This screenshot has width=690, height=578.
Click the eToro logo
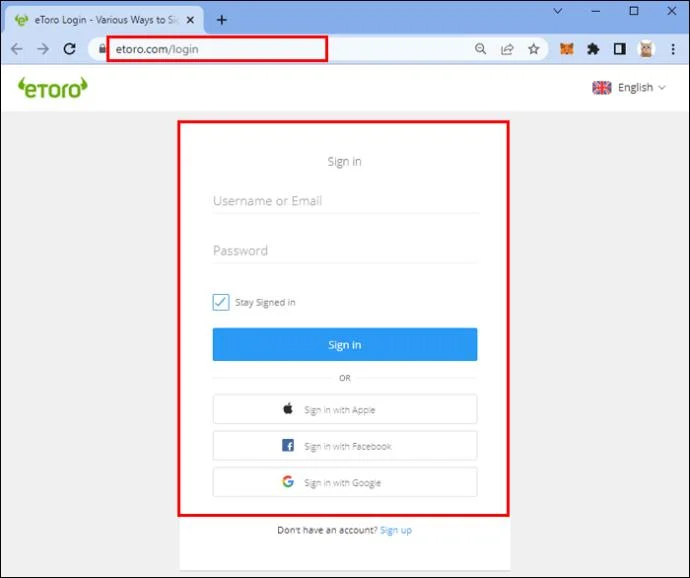(52, 88)
